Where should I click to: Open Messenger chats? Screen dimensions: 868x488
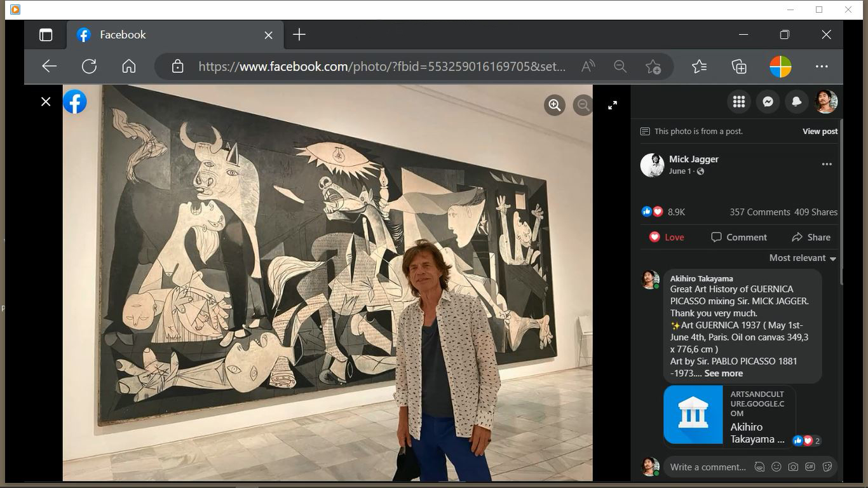click(x=768, y=102)
